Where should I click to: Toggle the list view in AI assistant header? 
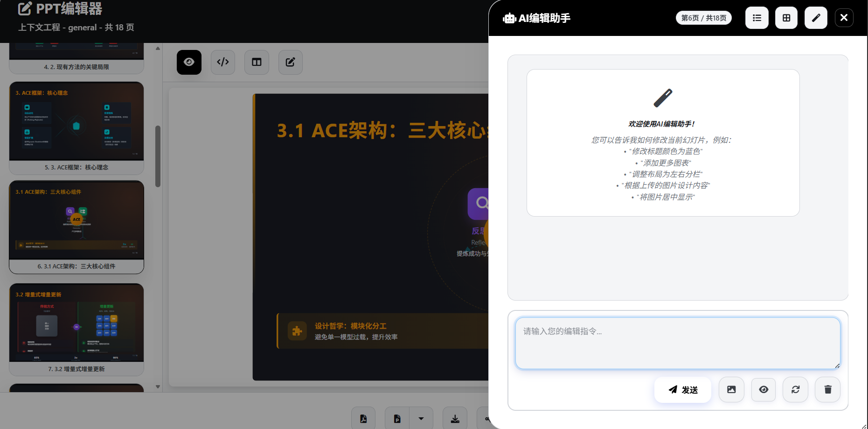coord(757,17)
